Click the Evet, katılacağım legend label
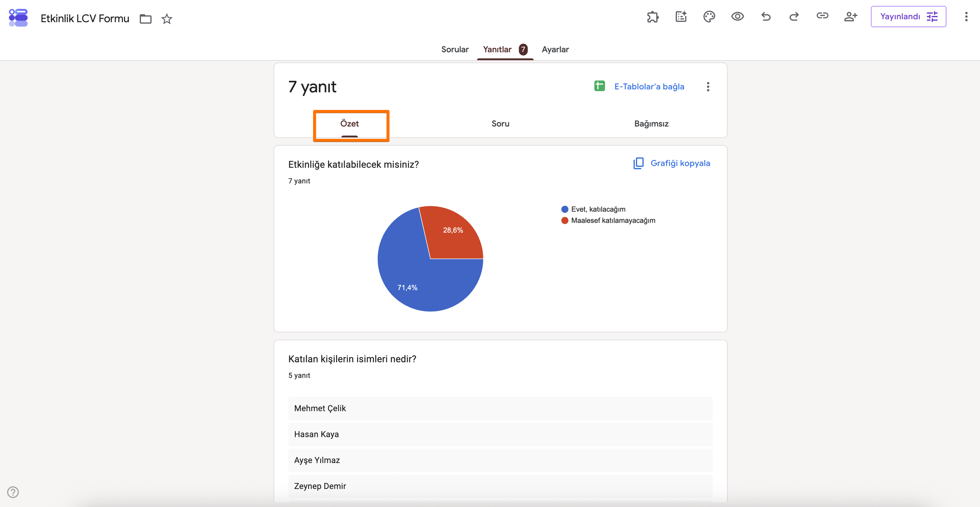The width and height of the screenshot is (980, 507). point(598,209)
